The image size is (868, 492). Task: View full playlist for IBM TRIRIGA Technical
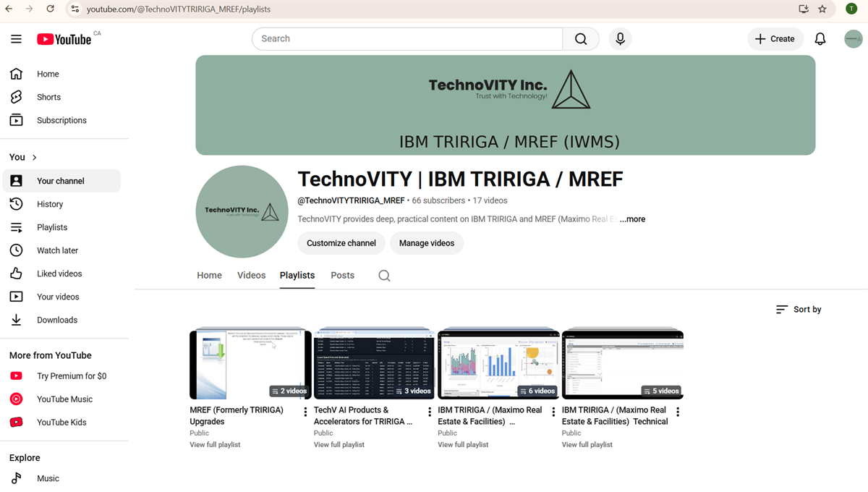pyautogui.click(x=587, y=445)
